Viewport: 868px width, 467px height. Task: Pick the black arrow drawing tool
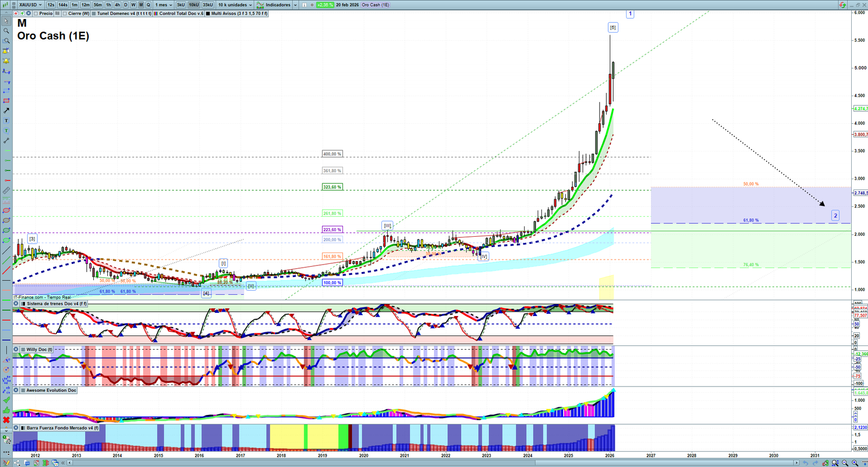[x=7, y=111]
